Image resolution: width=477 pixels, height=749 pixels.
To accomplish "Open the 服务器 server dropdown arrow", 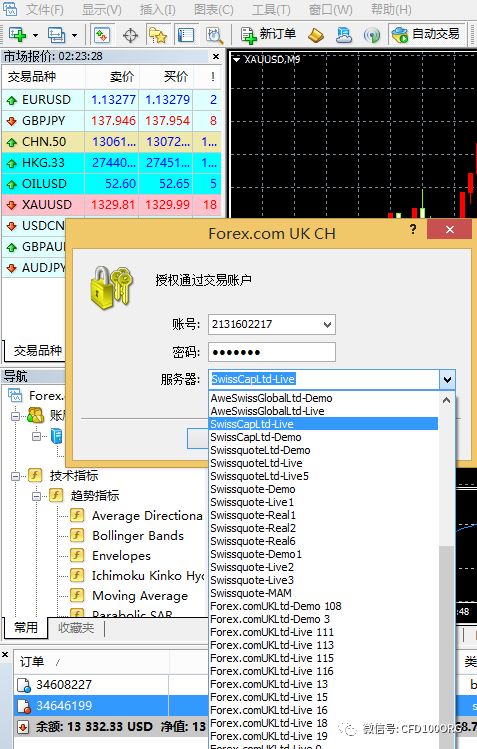I will click(447, 380).
